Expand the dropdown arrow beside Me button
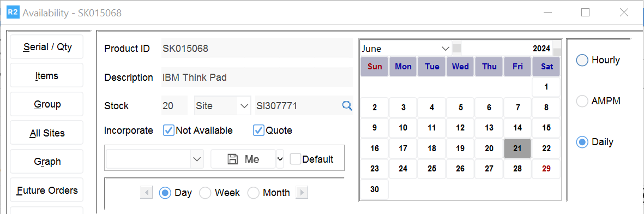This screenshot has width=644, height=214. [280, 159]
